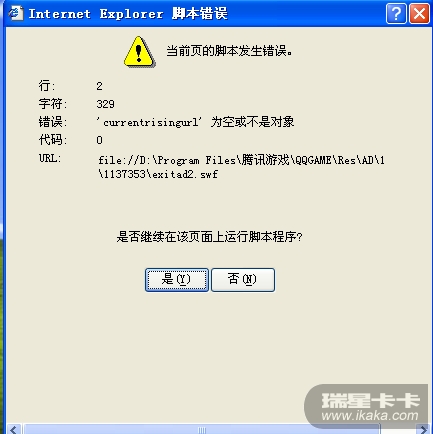Click the yellow warning triangle icon
433x434 pixels.
pyautogui.click(x=139, y=52)
